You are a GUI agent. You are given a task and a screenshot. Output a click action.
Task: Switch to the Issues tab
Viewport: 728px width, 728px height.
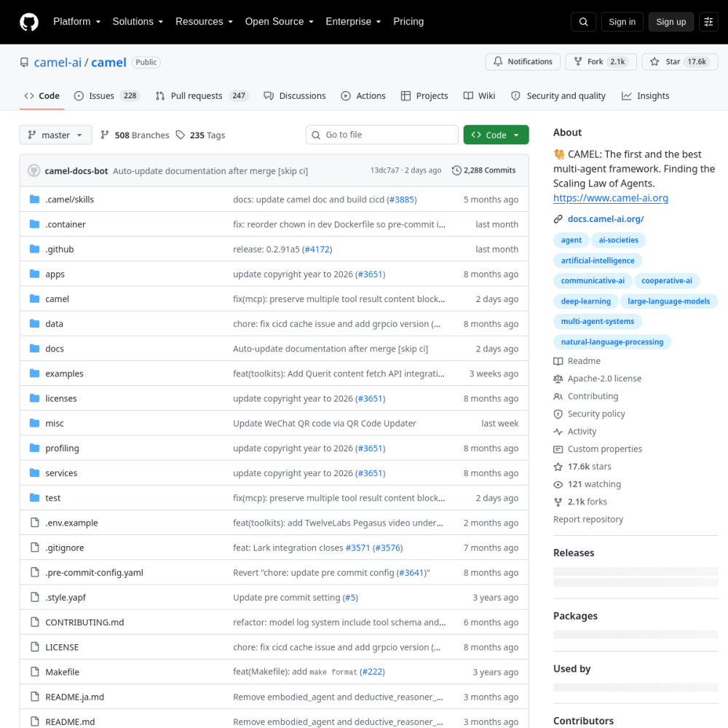(x=107, y=95)
